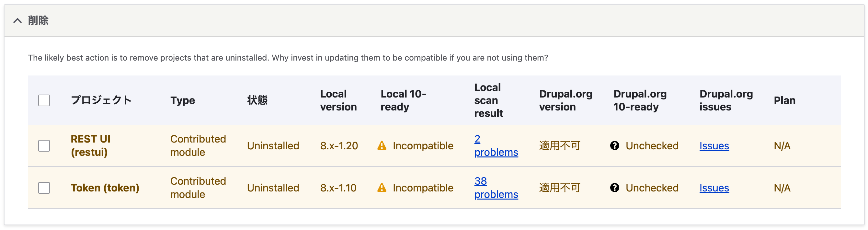Click question mark icon in REST UI row
This screenshot has width=868, height=230.
615,146
